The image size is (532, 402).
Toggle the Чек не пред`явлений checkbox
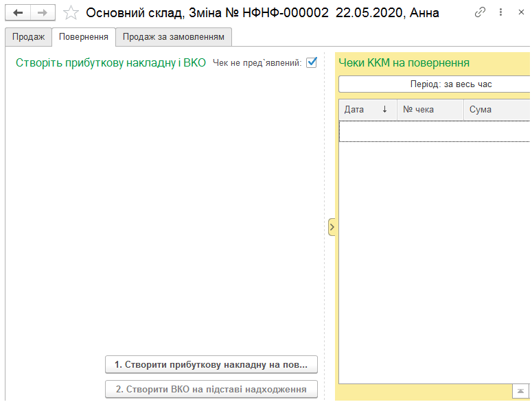pyautogui.click(x=312, y=62)
